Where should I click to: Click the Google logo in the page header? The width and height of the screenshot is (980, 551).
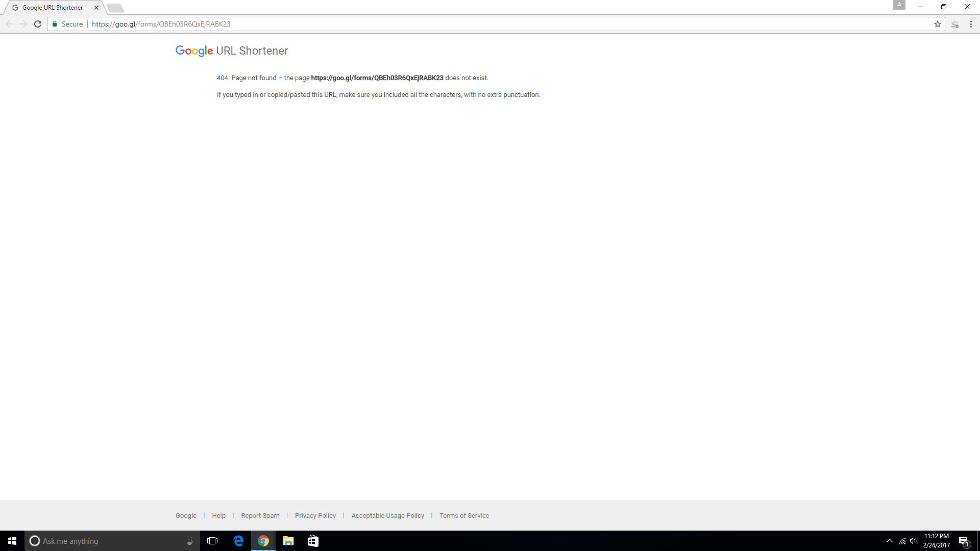194,51
